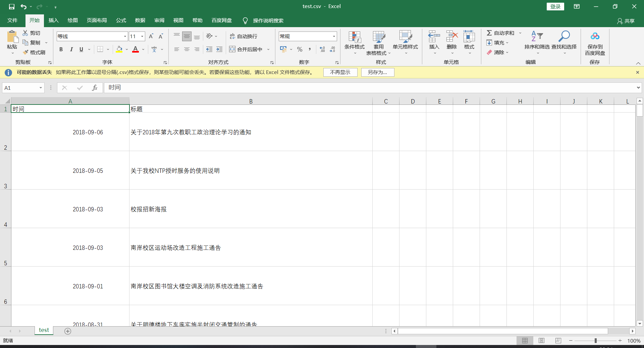Collapse the ribbon with the chevron
The height and width of the screenshot is (348, 644).
pyautogui.click(x=638, y=63)
